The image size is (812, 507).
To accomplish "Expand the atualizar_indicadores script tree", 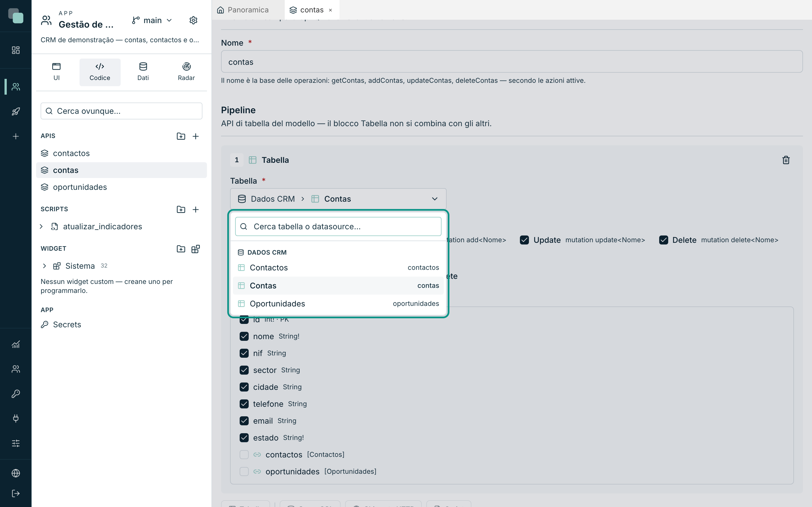I will pos(41,226).
